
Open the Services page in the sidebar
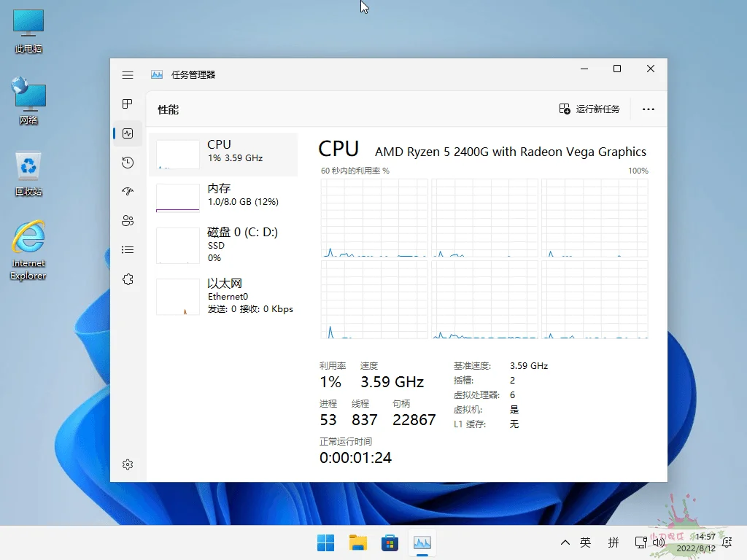pyautogui.click(x=128, y=279)
